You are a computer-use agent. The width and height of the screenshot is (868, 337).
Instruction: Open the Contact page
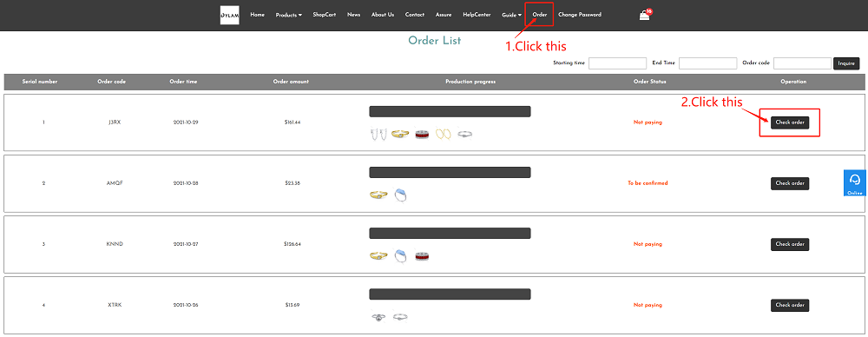(x=415, y=15)
